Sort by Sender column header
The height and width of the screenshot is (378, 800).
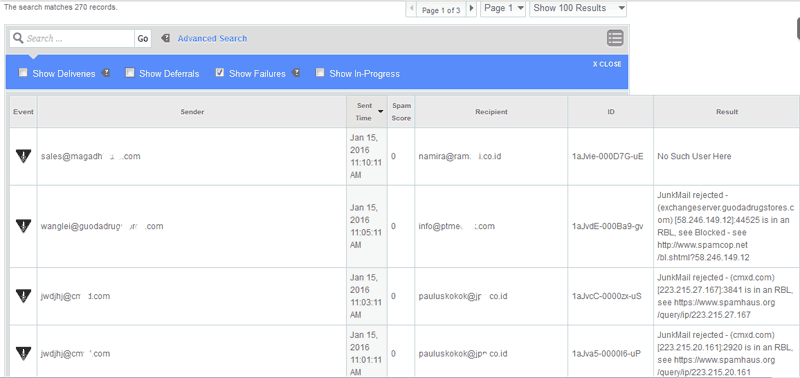point(192,112)
